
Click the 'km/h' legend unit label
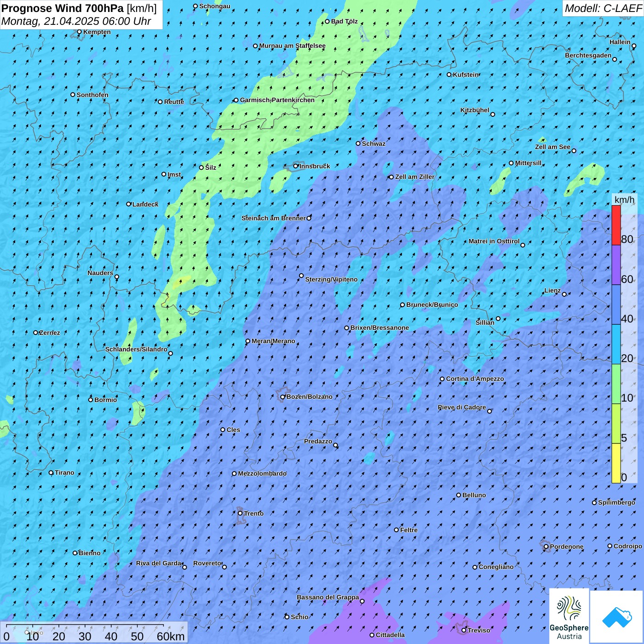click(624, 199)
